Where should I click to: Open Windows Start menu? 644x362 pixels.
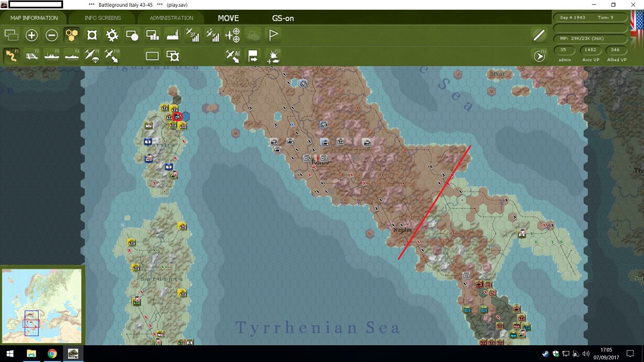point(10,354)
